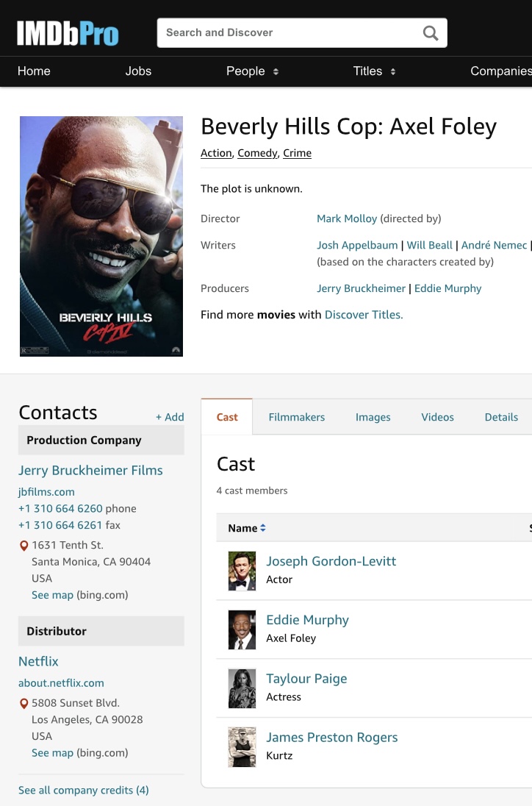532x806 pixels.
Task: Click 'The plot is unknown.' text
Action: [251, 189]
